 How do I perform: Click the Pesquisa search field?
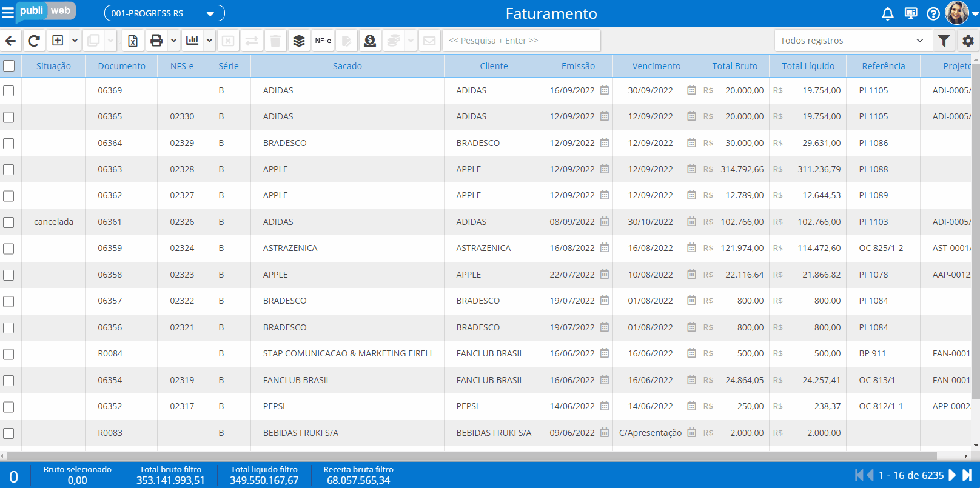522,41
